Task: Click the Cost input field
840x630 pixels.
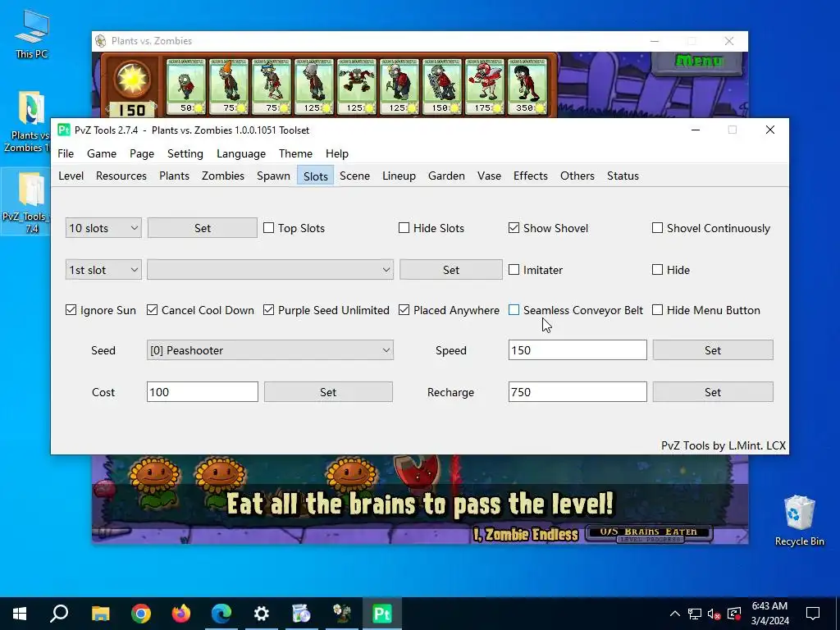Action: (x=203, y=392)
